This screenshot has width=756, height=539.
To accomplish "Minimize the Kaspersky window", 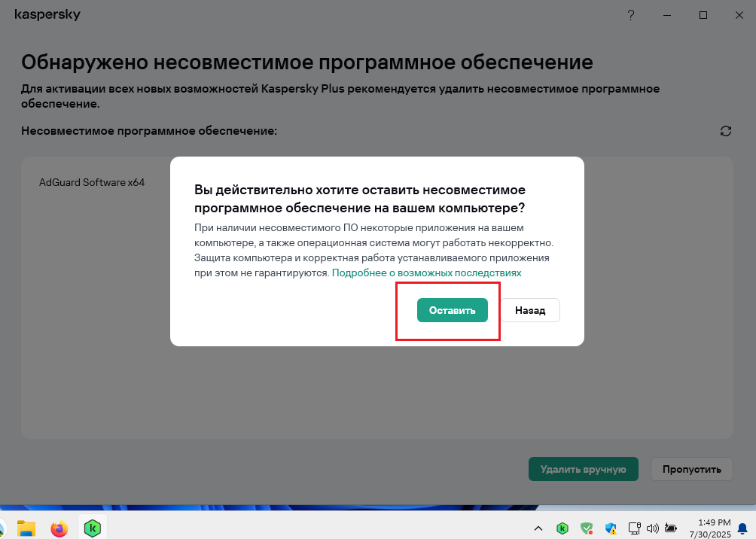I will click(x=667, y=15).
